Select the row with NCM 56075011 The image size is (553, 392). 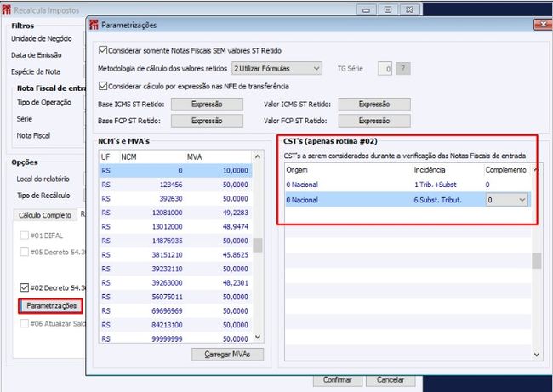pyautogui.click(x=175, y=297)
